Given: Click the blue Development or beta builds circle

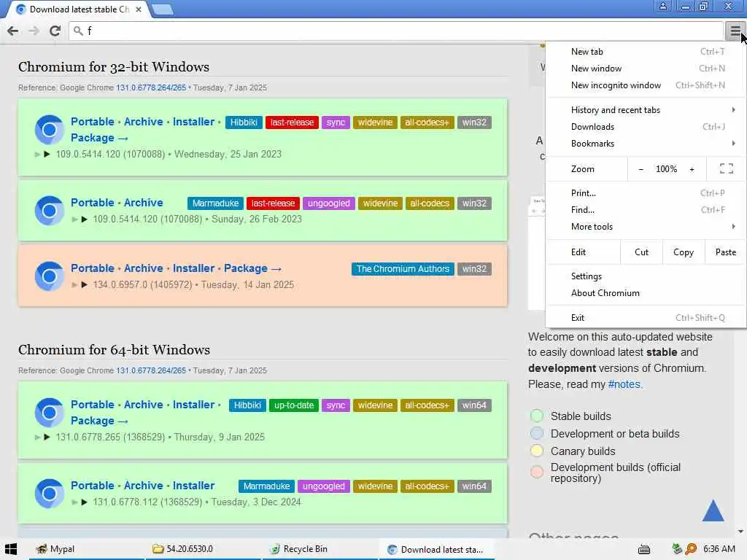Looking at the screenshot, I should coord(536,433).
